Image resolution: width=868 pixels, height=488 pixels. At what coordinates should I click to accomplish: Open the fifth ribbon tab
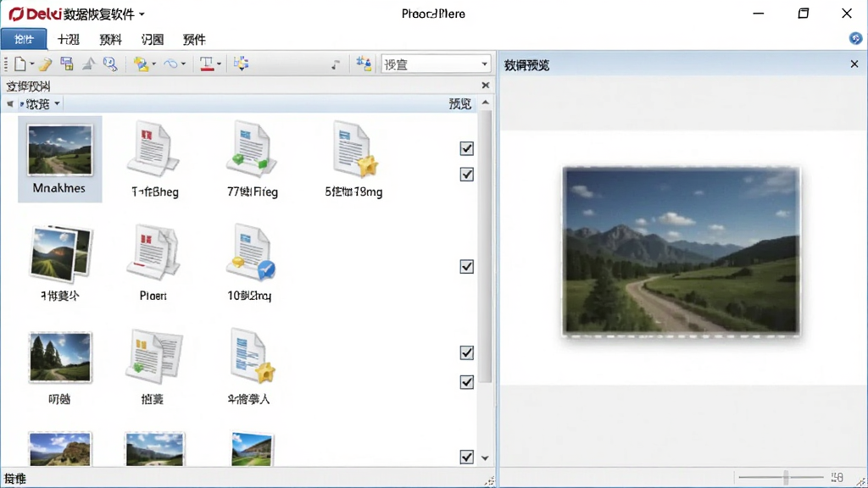[194, 39]
